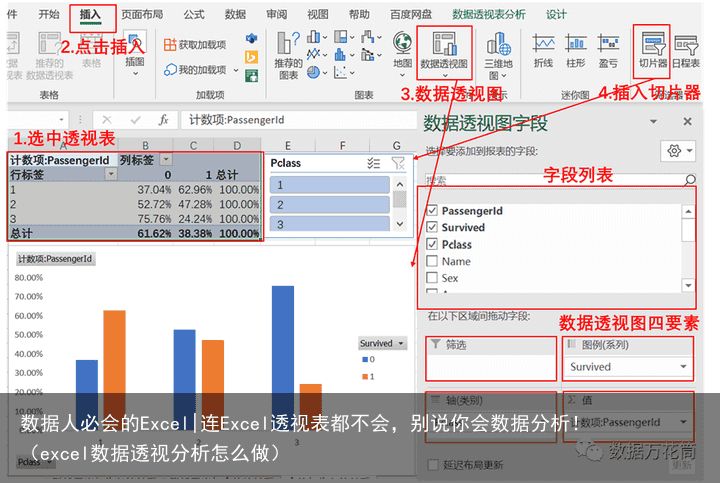This screenshot has height=483, width=720.
Task: Switch to the Page Layout (页面布局) tab
Action: tap(142, 15)
